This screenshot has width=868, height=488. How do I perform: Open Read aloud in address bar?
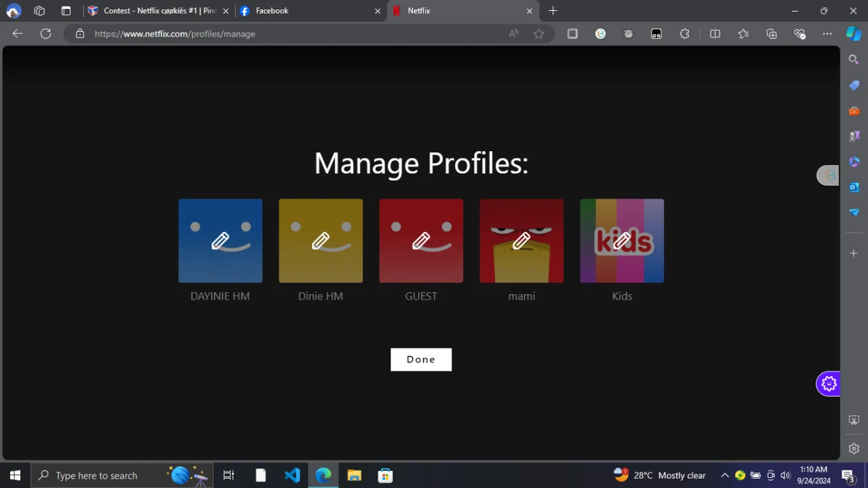click(513, 34)
